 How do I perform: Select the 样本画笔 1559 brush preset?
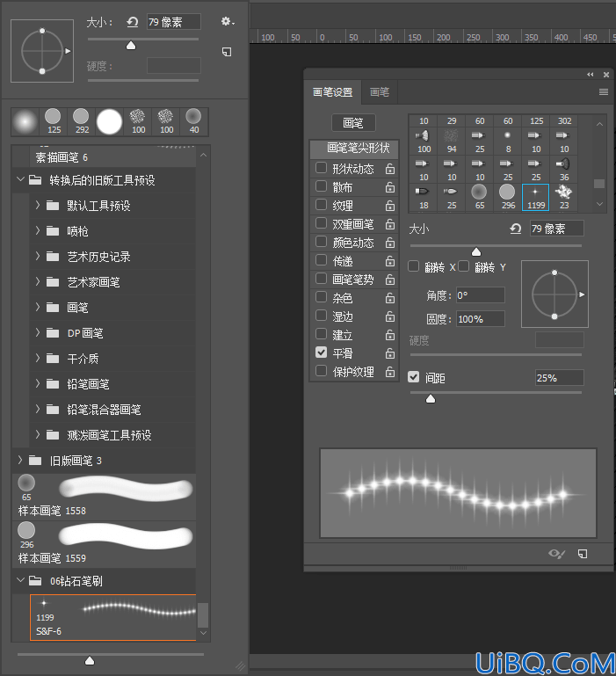coord(104,544)
